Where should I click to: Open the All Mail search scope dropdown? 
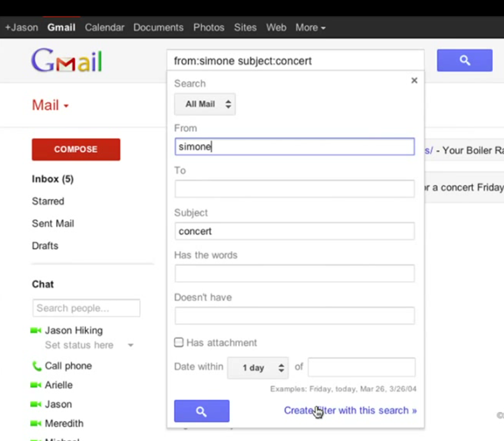point(205,104)
